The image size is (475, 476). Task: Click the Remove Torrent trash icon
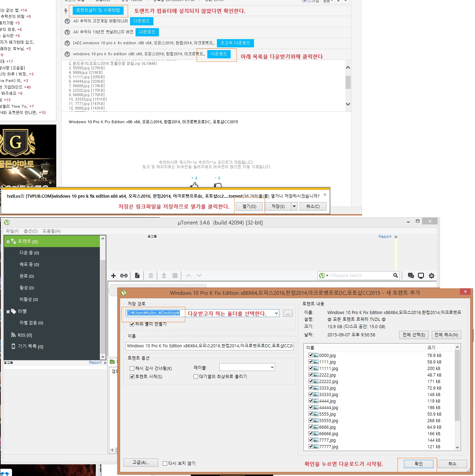(151, 276)
